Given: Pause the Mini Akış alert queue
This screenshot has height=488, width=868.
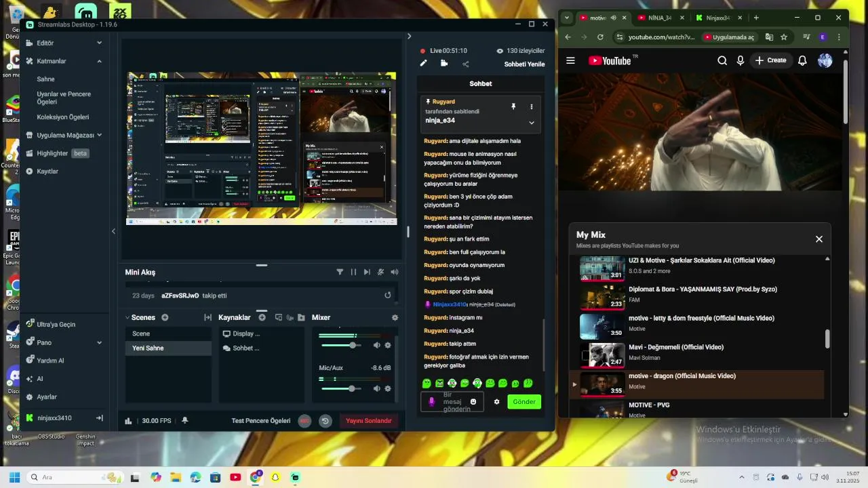Looking at the screenshot, I should 353,272.
